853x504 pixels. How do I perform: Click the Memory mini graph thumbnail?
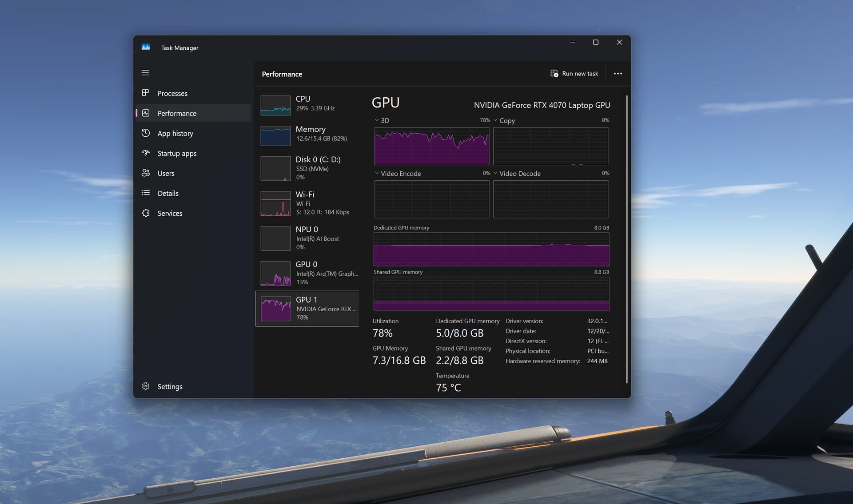[275, 135]
